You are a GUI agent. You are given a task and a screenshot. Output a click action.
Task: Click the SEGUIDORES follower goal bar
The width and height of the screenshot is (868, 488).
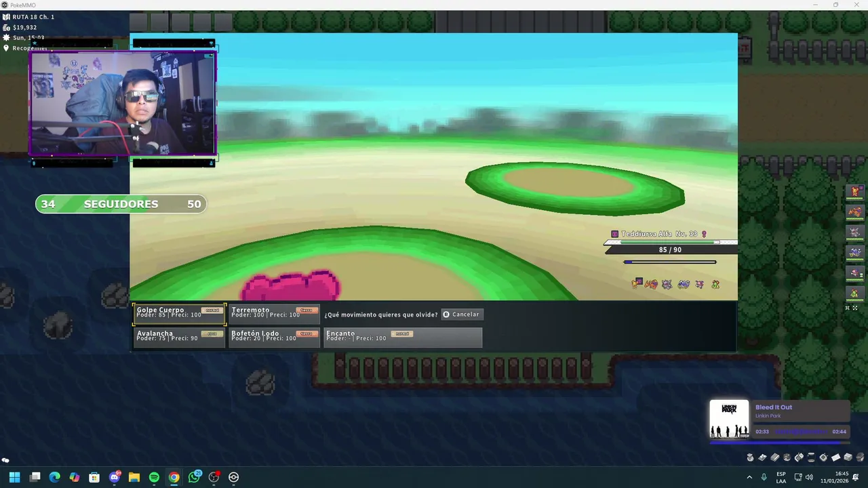coord(121,204)
